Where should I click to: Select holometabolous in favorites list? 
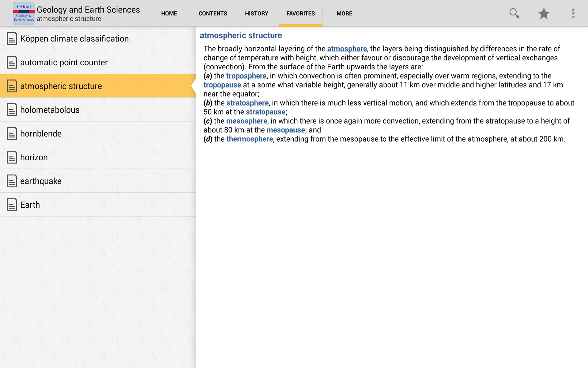pyautogui.click(x=50, y=110)
